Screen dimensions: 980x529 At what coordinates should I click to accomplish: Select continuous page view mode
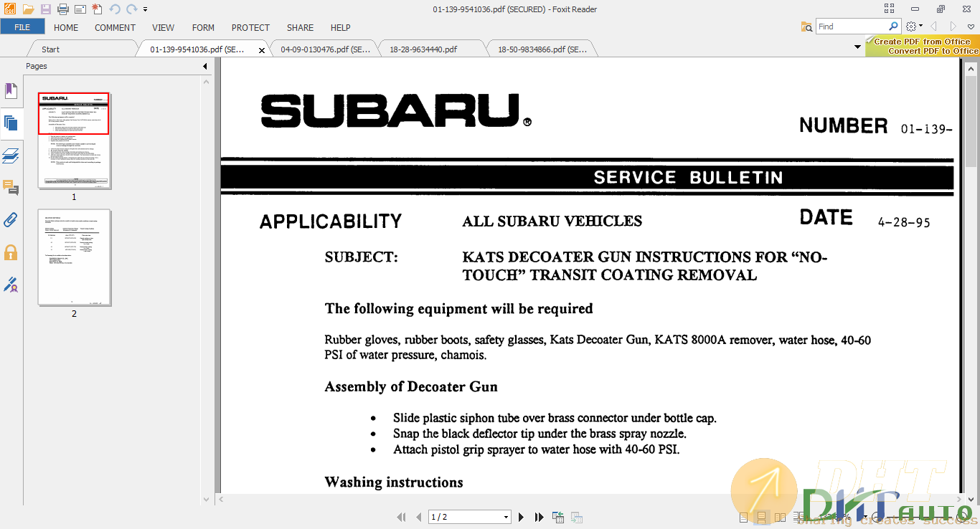pos(761,517)
